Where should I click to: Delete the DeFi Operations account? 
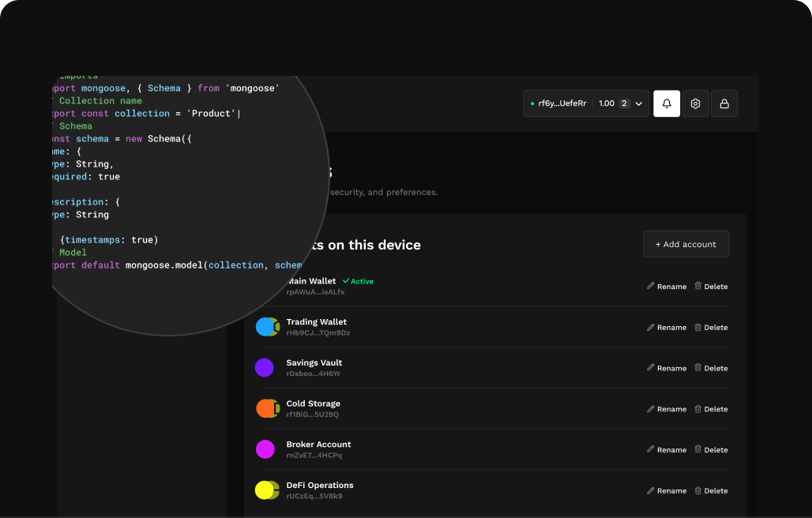point(711,490)
